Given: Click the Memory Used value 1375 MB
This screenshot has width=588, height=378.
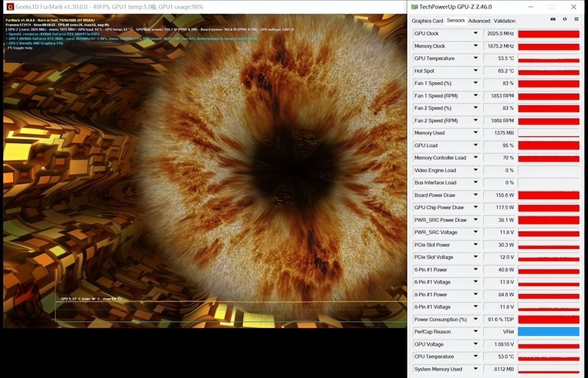Looking at the screenshot, I should 499,133.
